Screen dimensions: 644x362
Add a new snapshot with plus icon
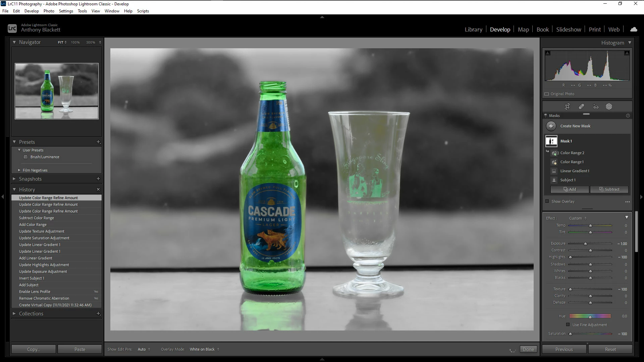pos(98,179)
